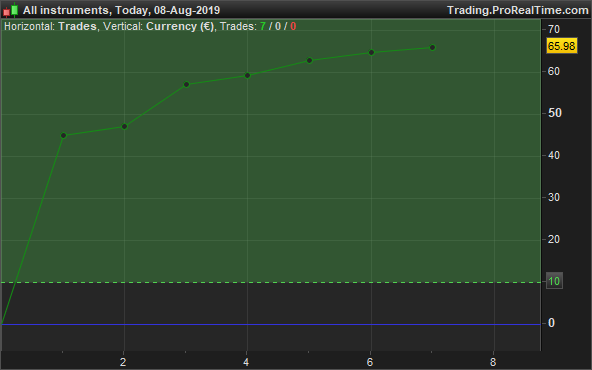This screenshot has width=592, height=370.
Task: Click the green 10 threshold level label
Action: (554, 281)
